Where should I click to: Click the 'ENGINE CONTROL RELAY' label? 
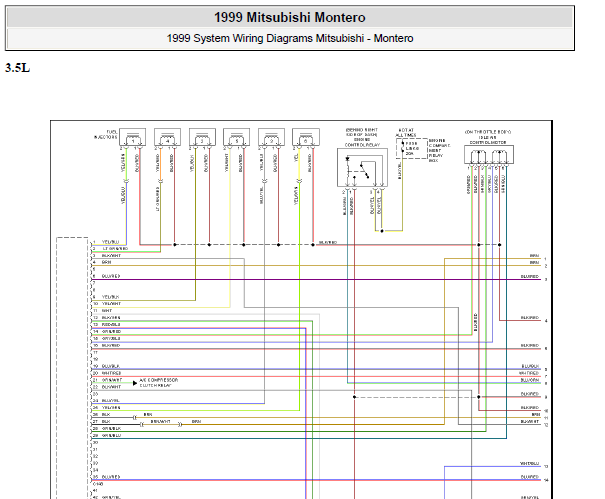click(x=362, y=142)
